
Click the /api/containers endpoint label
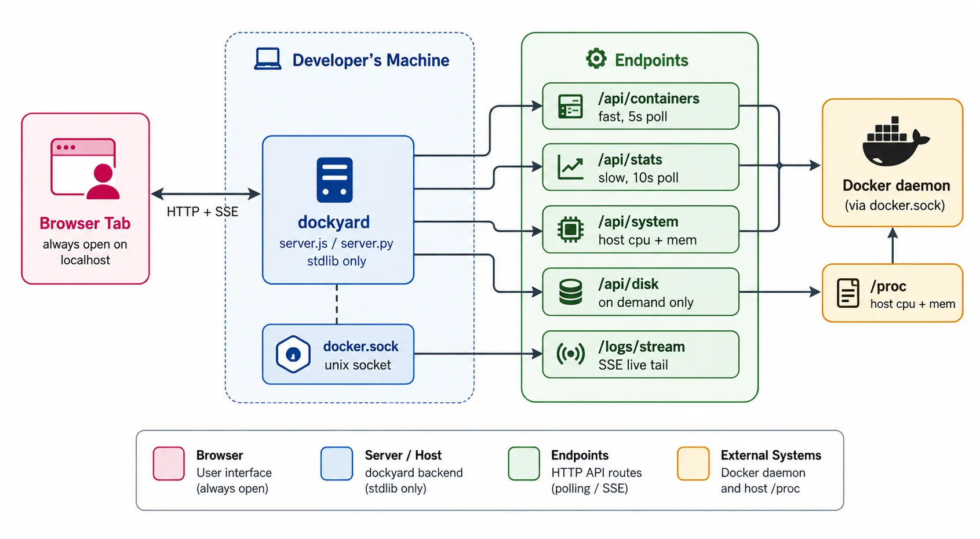[649, 99]
